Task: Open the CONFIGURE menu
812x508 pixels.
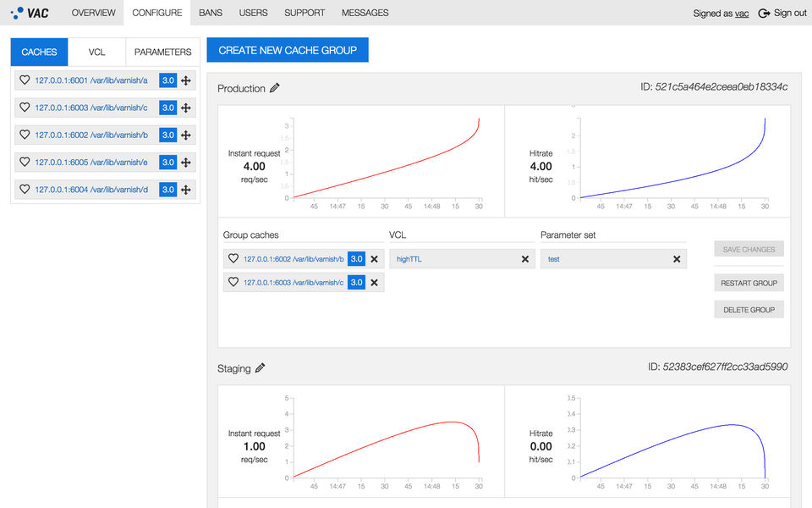Action: 157,13
